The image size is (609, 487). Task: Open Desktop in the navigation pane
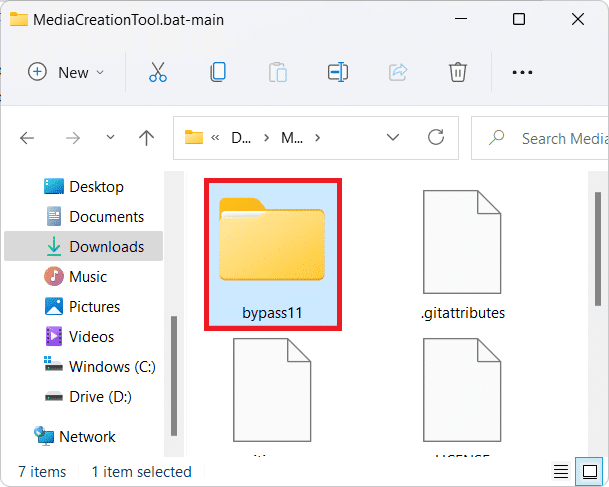tap(84, 187)
